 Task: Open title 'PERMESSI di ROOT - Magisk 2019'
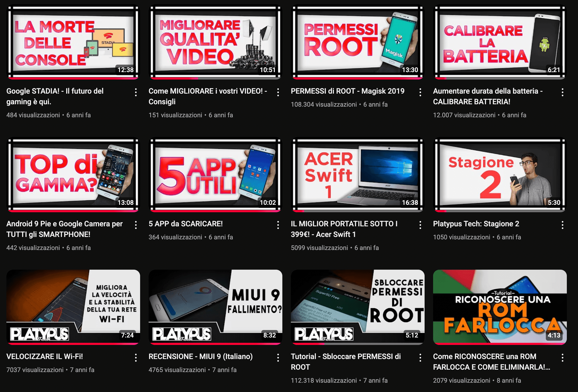tap(347, 91)
